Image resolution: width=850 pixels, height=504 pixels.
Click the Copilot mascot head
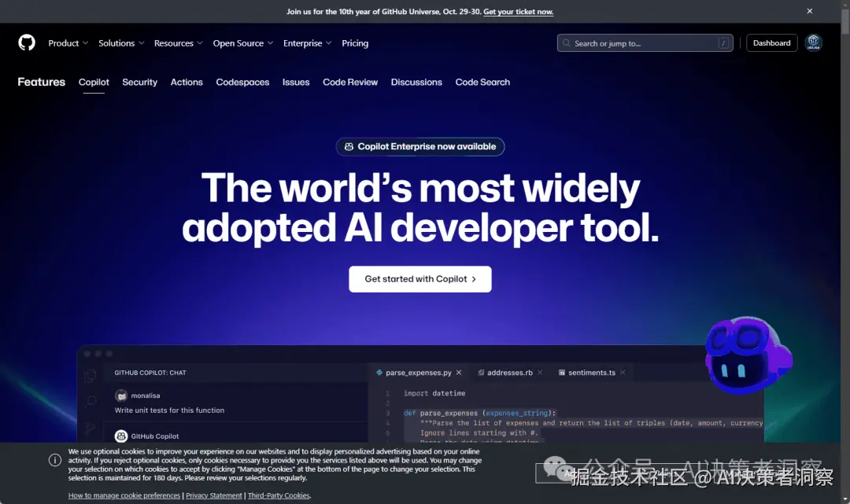click(748, 355)
